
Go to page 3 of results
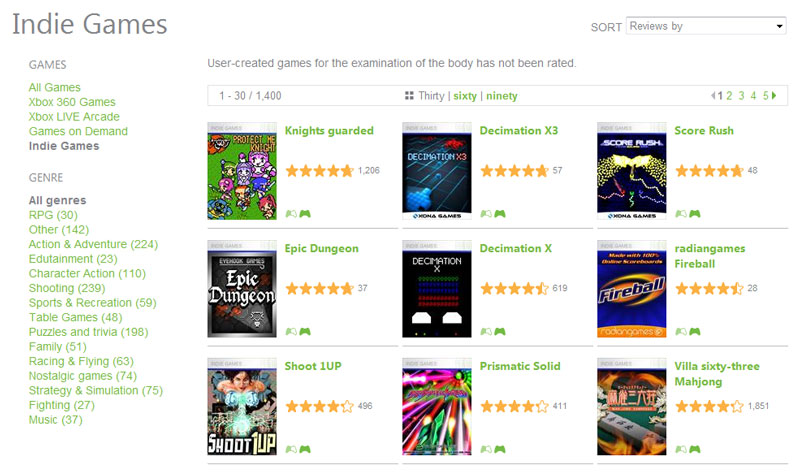coord(741,95)
